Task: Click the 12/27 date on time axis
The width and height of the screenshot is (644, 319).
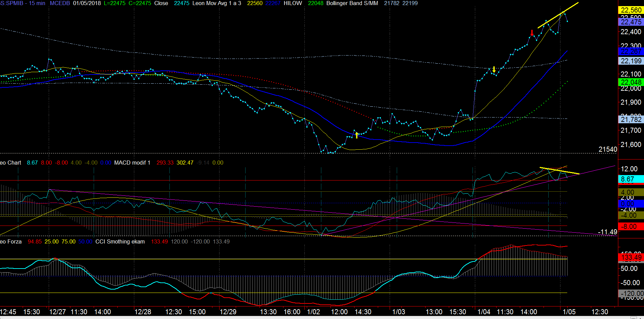Action: pos(57,312)
